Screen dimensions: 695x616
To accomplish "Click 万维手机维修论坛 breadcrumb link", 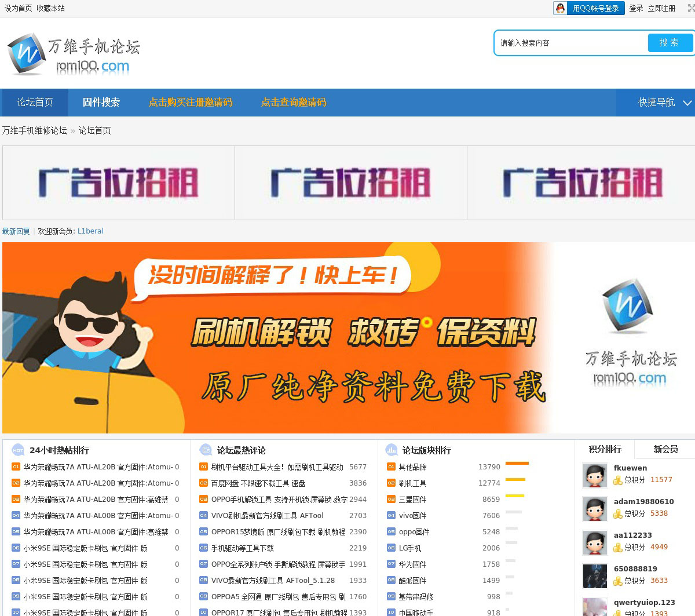I will (x=35, y=130).
